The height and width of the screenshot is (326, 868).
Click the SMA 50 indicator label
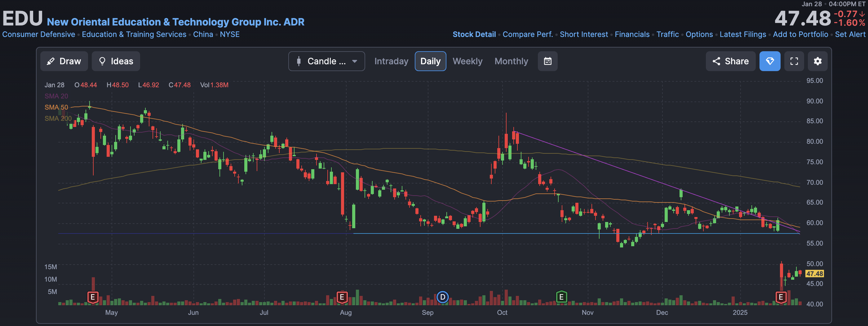click(x=56, y=107)
